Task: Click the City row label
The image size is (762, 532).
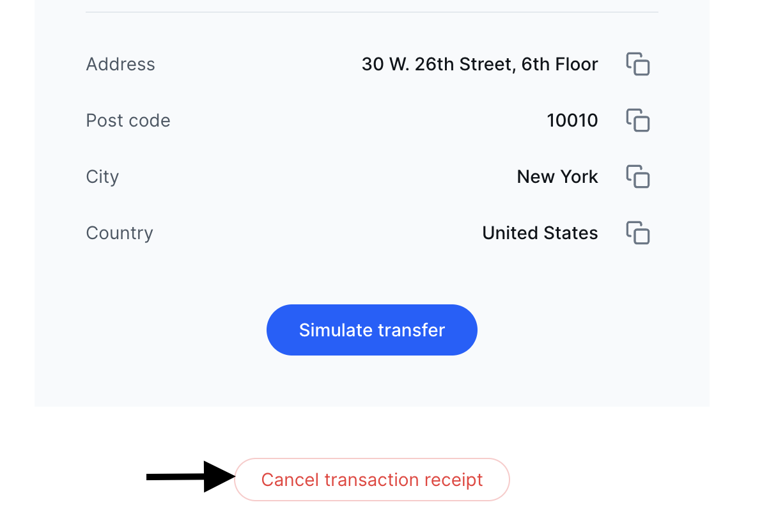Action: tap(102, 176)
